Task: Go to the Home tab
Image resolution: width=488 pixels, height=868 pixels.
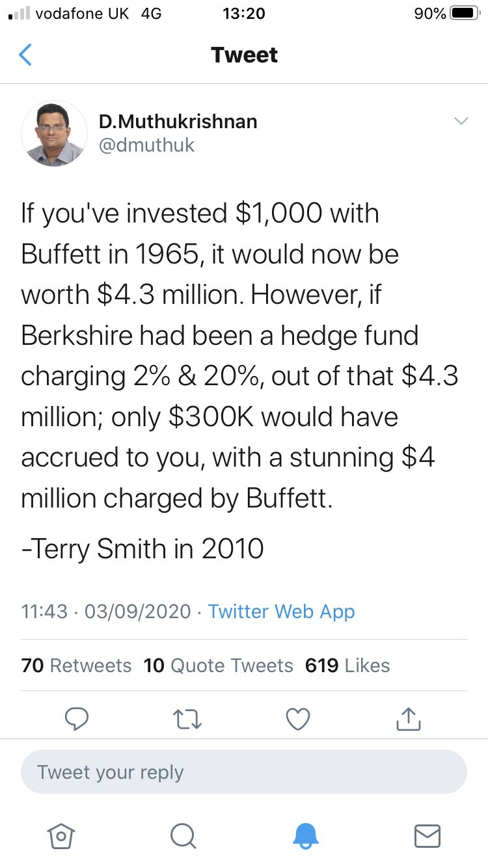Action: (x=61, y=835)
